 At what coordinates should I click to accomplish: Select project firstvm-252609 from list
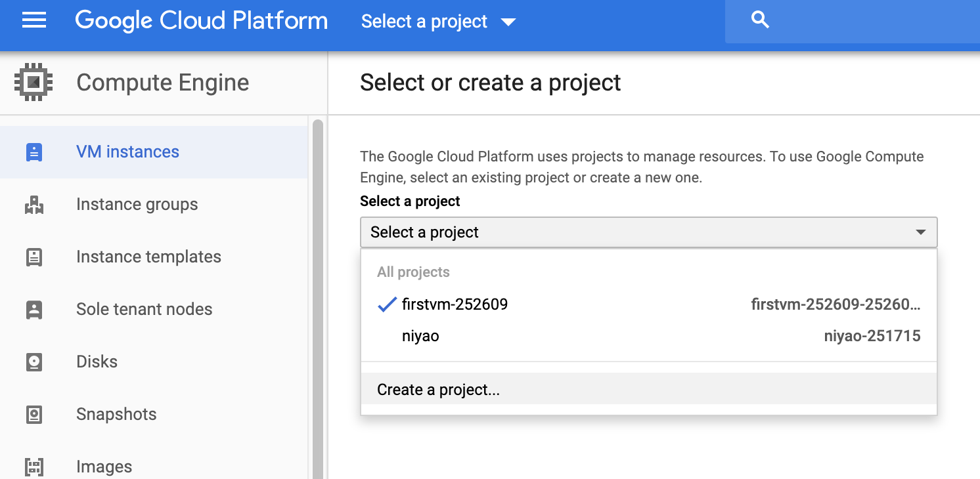tap(649, 304)
